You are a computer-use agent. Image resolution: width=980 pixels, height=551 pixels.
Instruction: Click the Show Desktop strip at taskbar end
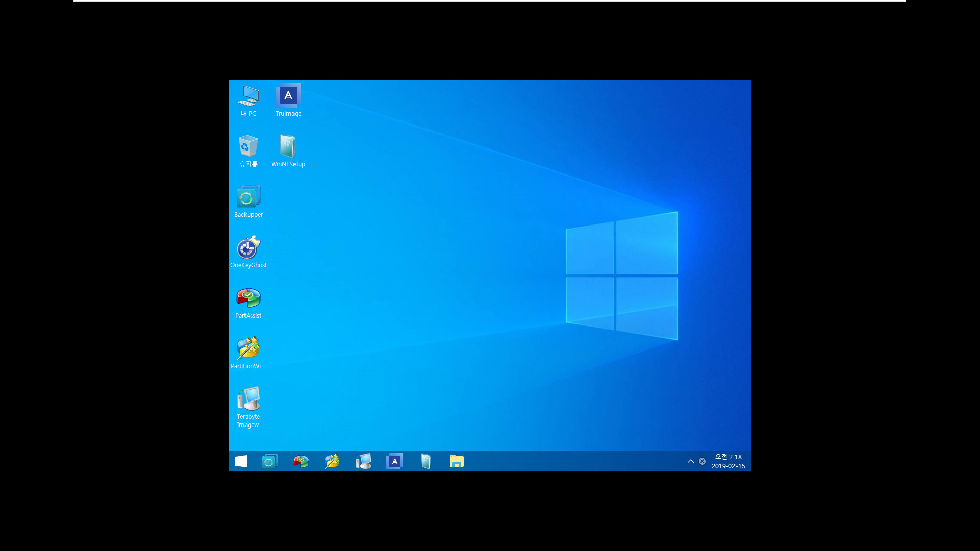[750, 461]
